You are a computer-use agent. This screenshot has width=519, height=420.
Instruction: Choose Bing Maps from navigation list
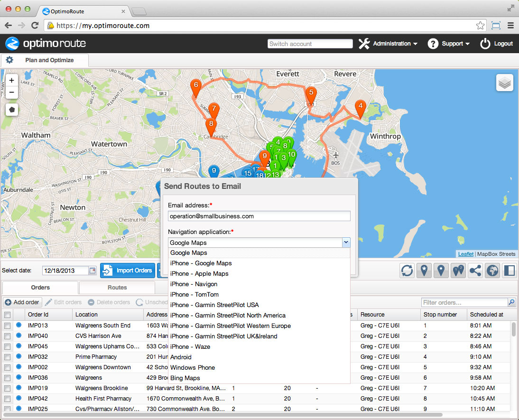(x=259, y=378)
